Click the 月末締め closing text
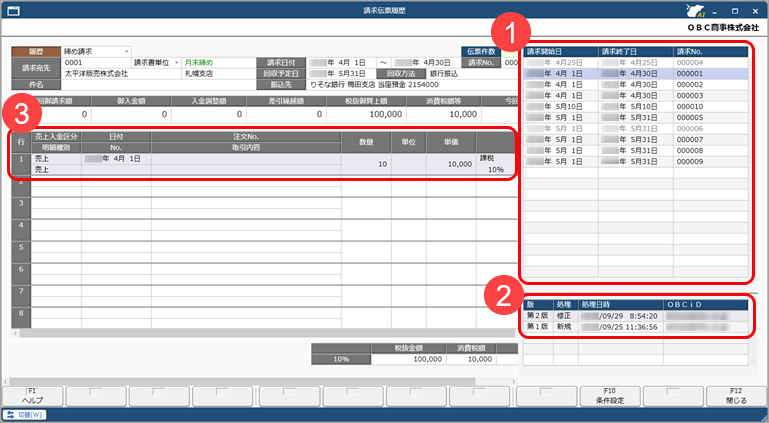 [199, 63]
